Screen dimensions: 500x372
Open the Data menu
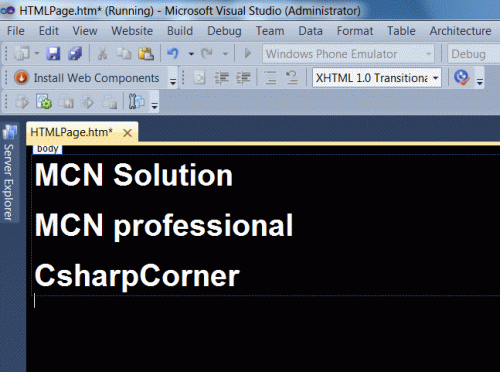point(310,31)
